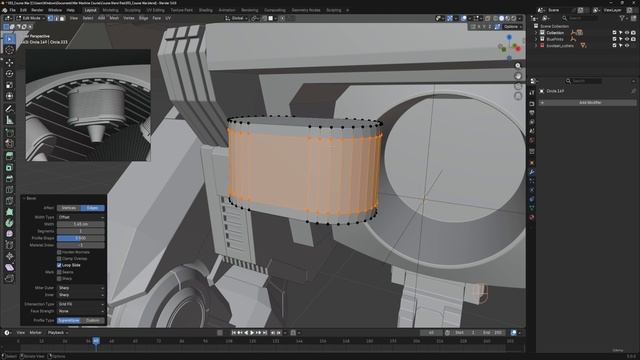
Task: Set bevel Affect to Edges
Action: pos(93,208)
